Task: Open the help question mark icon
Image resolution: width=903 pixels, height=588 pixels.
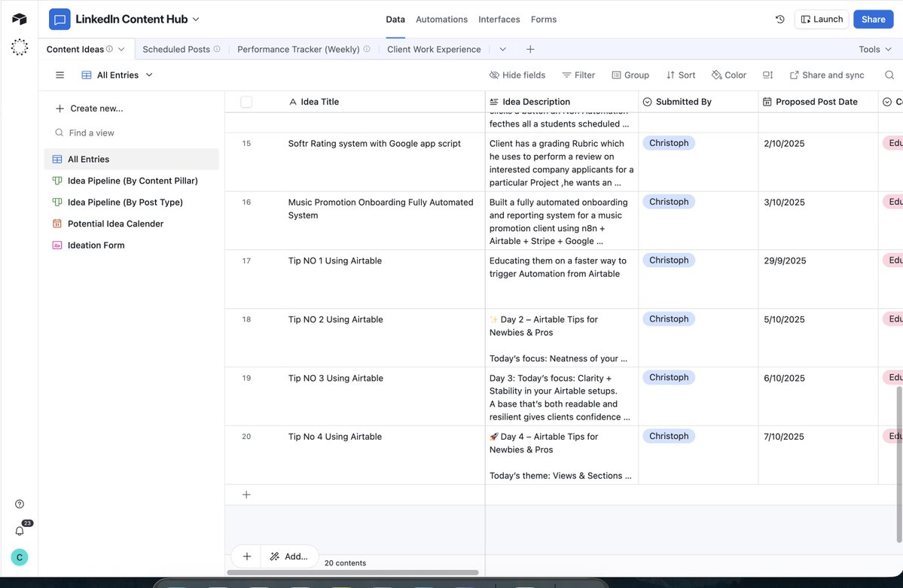Action: point(19,504)
